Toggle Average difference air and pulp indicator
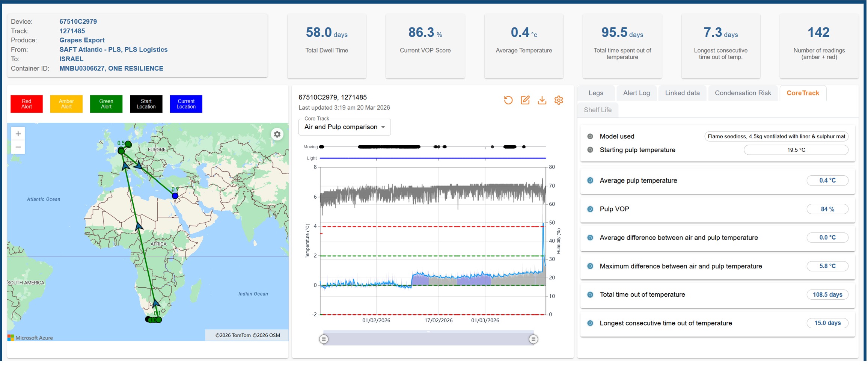The image size is (868, 371). click(x=590, y=238)
